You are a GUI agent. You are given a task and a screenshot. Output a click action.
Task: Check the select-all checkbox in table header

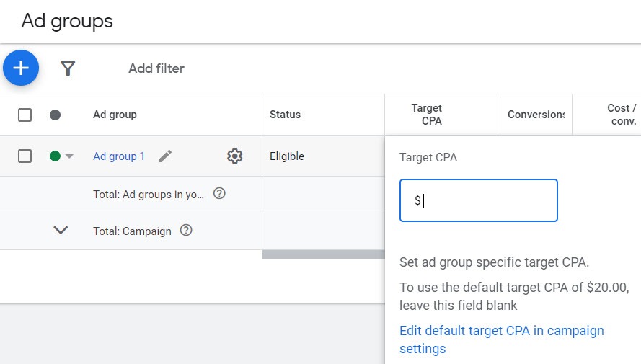click(x=25, y=115)
